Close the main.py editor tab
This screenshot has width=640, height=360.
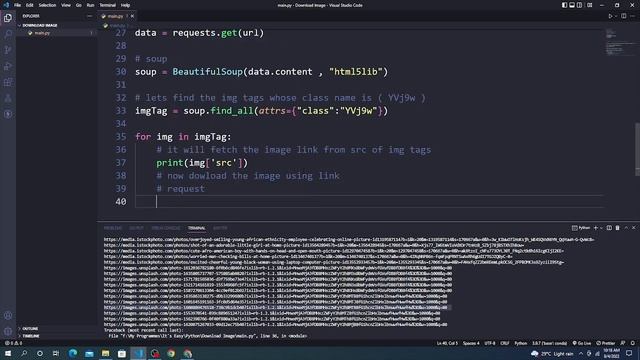tap(132, 16)
